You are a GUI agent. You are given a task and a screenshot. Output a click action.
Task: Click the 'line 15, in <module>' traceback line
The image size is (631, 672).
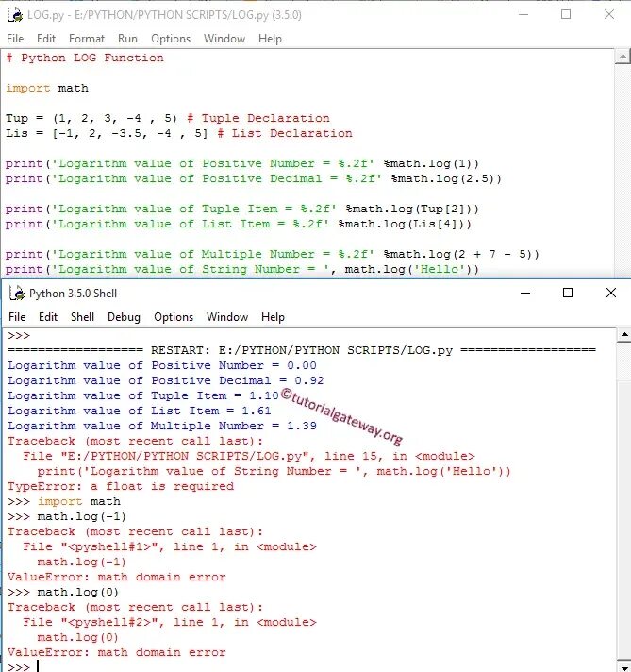(249, 456)
